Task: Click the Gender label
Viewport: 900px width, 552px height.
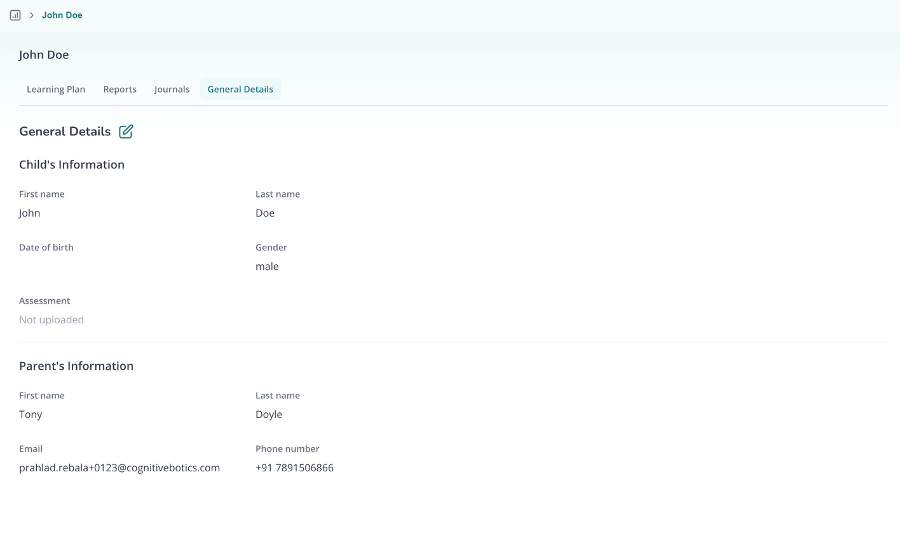Action: click(x=271, y=248)
